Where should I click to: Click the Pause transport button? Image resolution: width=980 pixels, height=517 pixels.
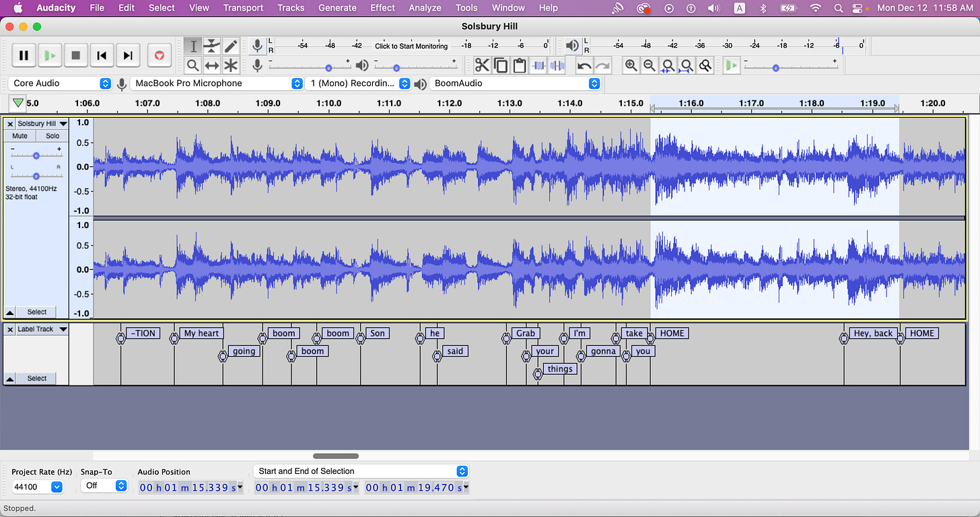(x=24, y=55)
